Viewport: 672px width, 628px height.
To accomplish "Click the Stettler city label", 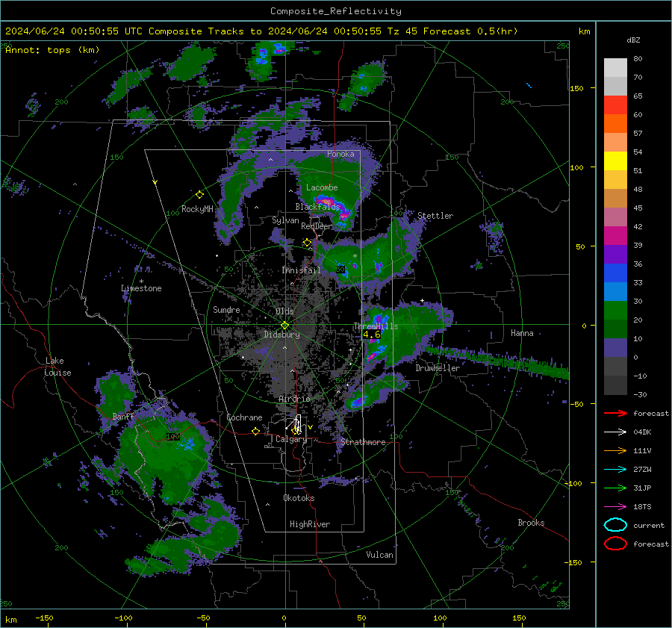I will [435, 216].
